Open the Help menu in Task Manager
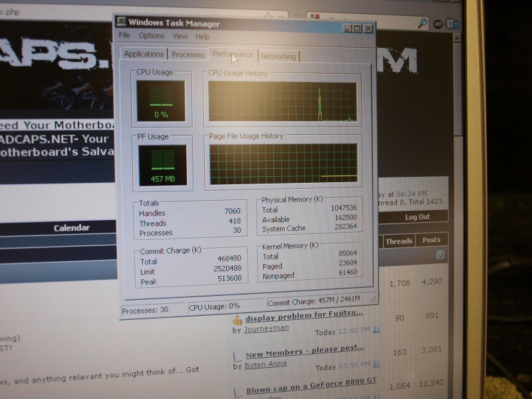The height and width of the screenshot is (399, 532). 202,37
